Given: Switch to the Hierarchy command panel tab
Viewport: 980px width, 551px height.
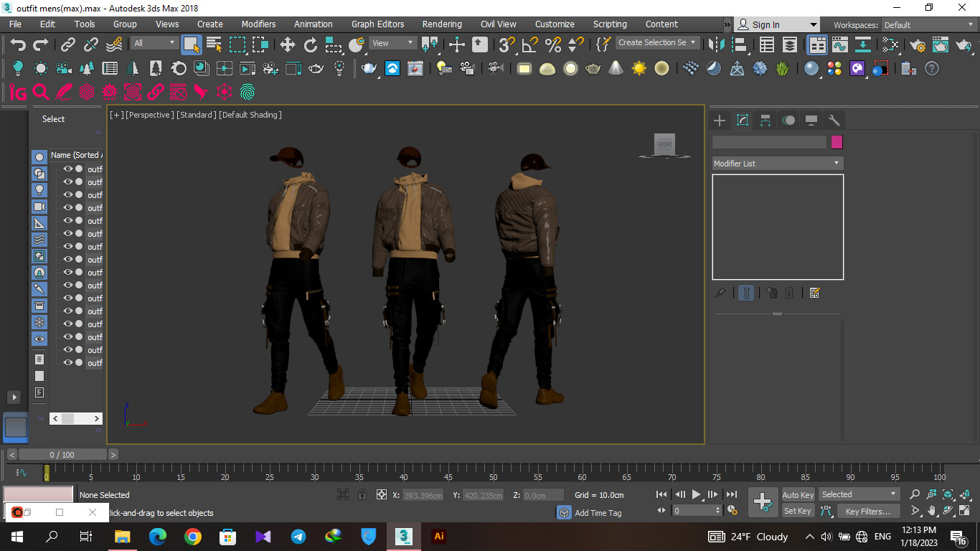Looking at the screenshot, I should point(765,120).
